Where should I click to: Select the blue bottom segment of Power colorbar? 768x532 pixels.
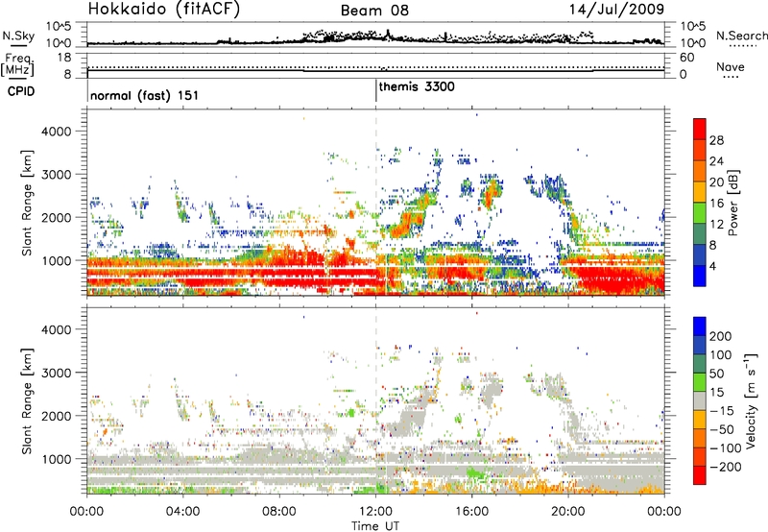[700, 276]
